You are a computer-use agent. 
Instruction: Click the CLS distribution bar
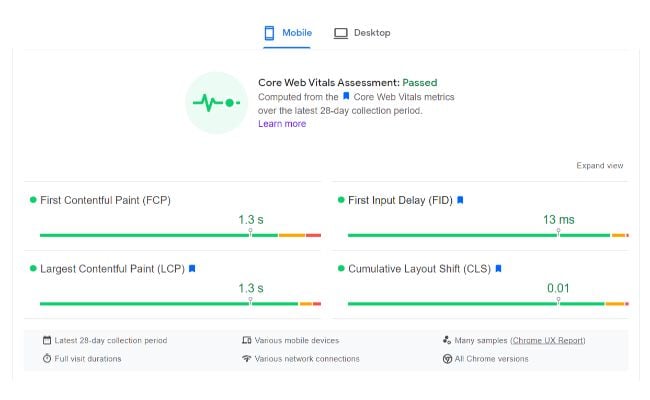point(487,303)
